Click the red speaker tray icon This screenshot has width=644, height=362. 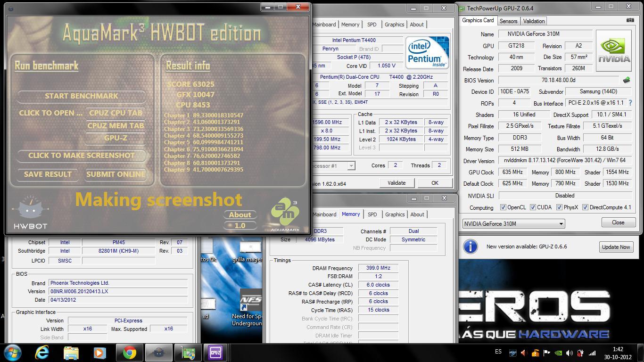pyautogui.click(x=523, y=353)
